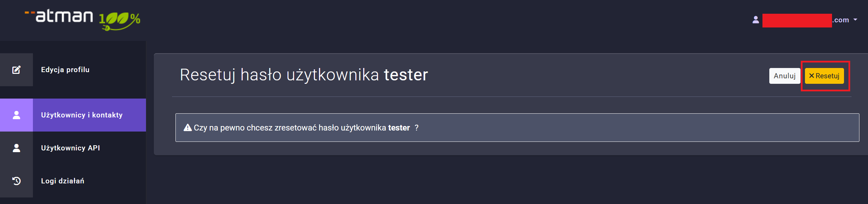This screenshot has height=204, width=868.
Task: Go to Użytkownicy API section
Action: 70,148
